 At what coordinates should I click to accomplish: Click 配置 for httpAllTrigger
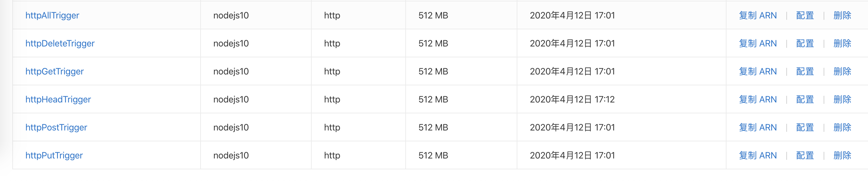pyautogui.click(x=805, y=15)
